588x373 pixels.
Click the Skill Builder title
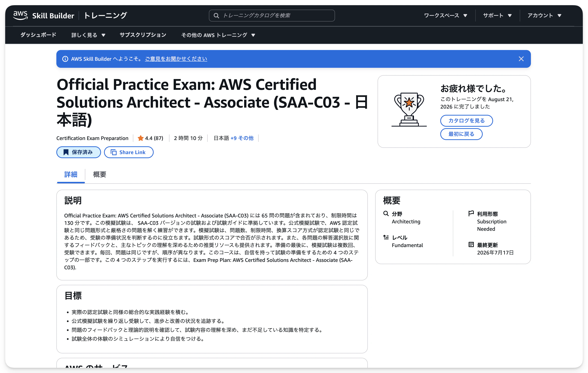[53, 16]
